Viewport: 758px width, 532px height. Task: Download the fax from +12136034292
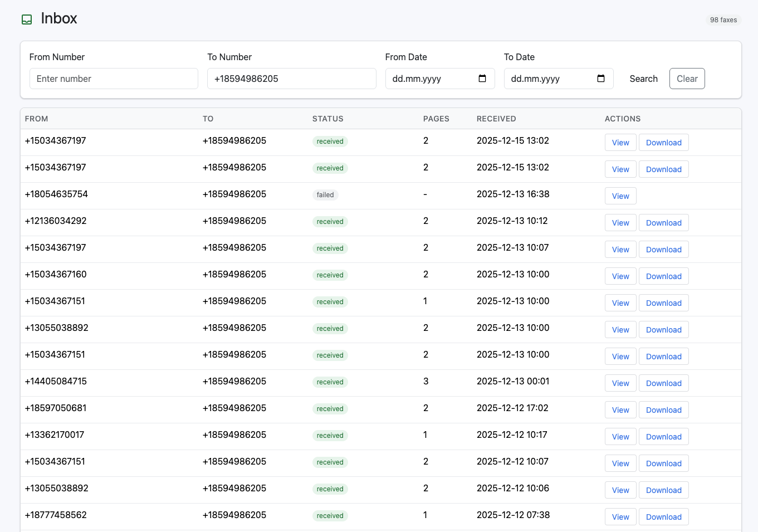click(x=663, y=223)
